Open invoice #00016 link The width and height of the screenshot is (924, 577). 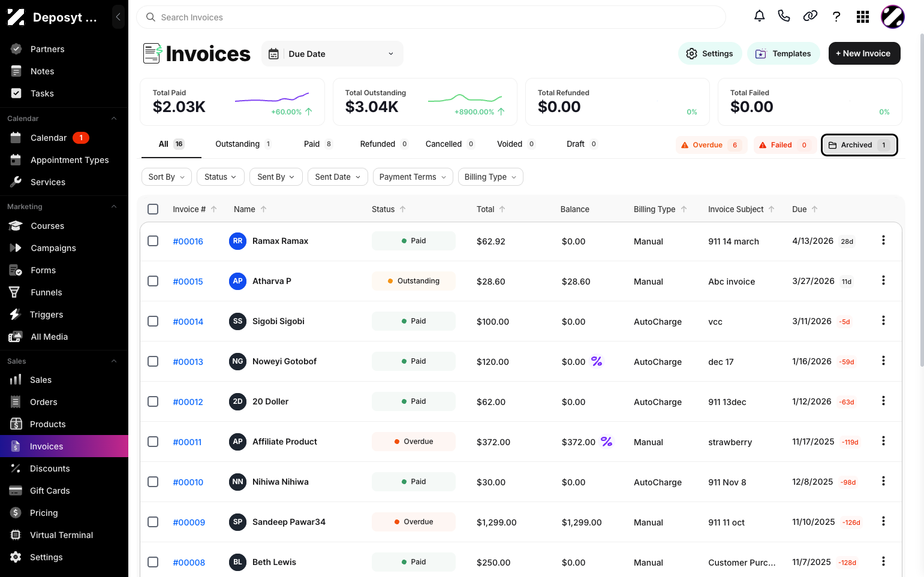[x=188, y=241]
